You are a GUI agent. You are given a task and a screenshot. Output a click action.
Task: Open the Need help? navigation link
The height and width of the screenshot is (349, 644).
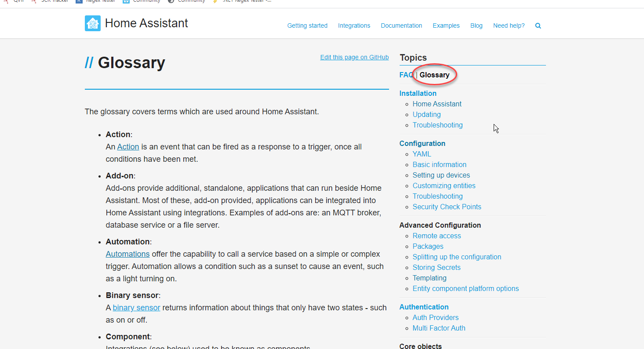[x=509, y=25]
